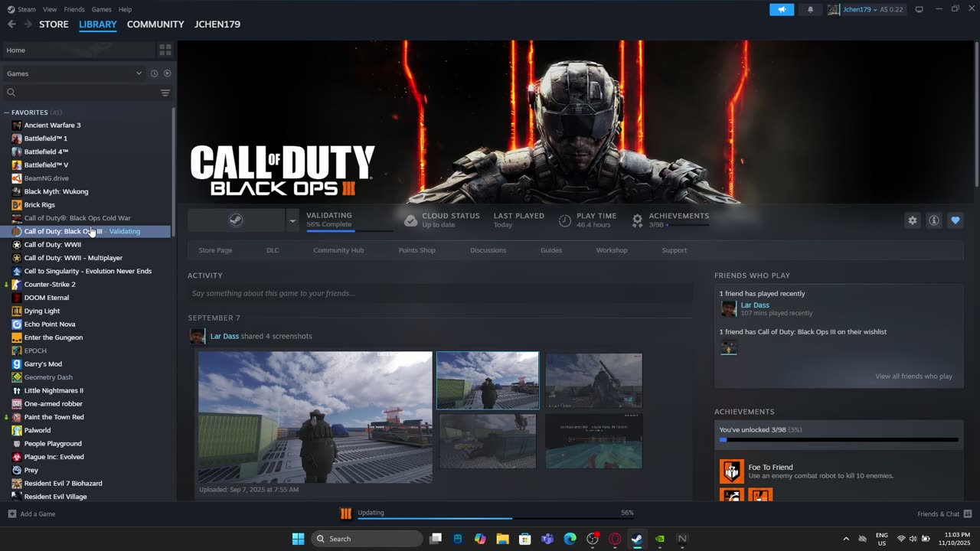The image size is (980, 551).
Task: Collapse the Favorites section
Action: (6, 112)
